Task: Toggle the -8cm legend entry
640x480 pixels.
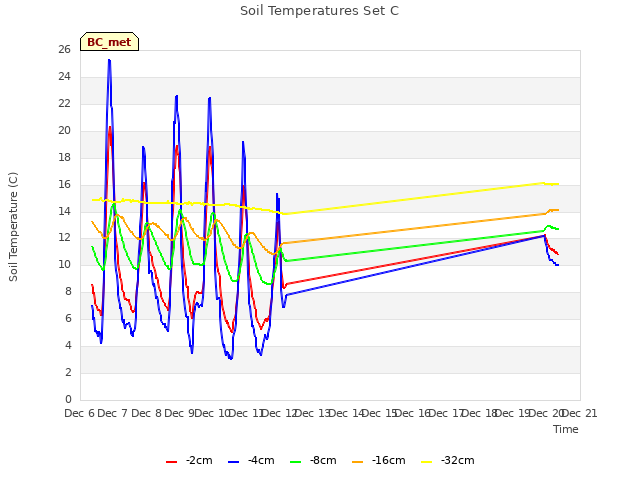Action: [x=313, y=461]
